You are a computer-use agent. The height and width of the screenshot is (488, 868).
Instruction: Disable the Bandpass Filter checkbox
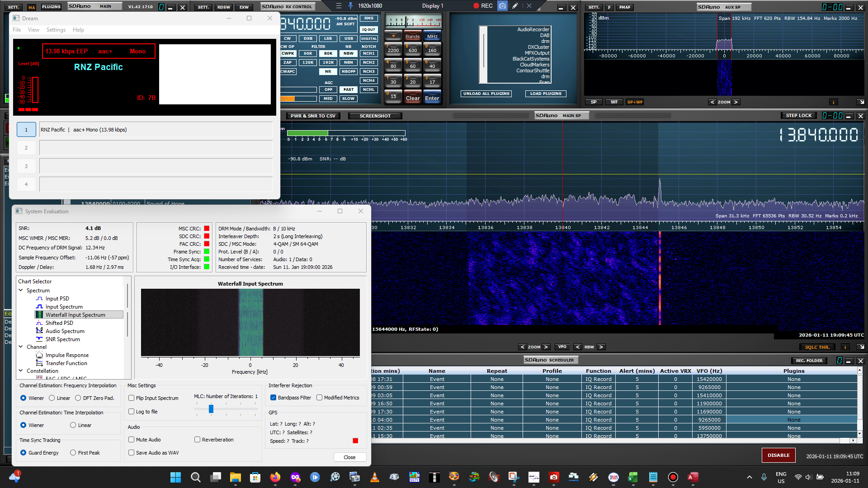pos(274,398)
